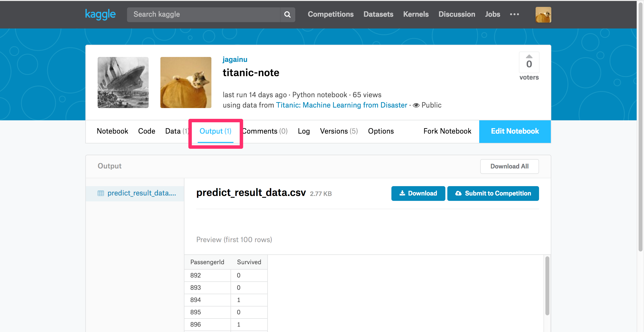Click the jagainu author link
The width and height of the screenshot is (644, 332).
click(x=235, y=59)
